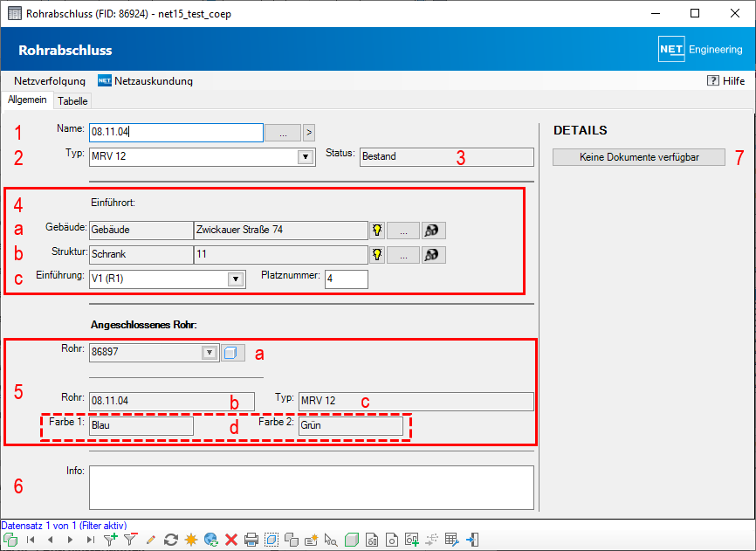Switch to the Tabelle tab

click(72, 101)
